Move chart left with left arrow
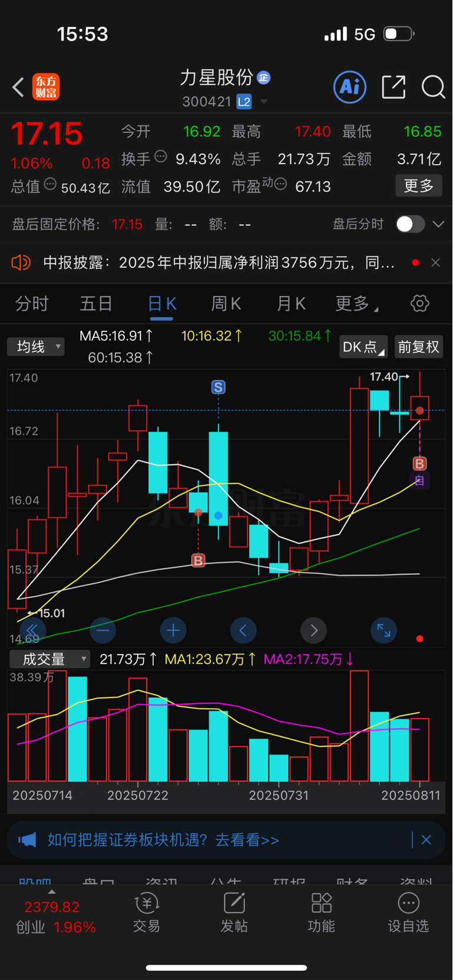This screenshot has width=453, height=980. click(243, 630)
